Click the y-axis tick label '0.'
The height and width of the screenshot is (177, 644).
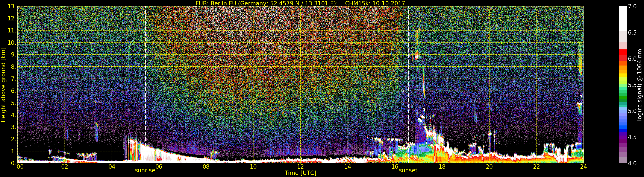(14, 163)
